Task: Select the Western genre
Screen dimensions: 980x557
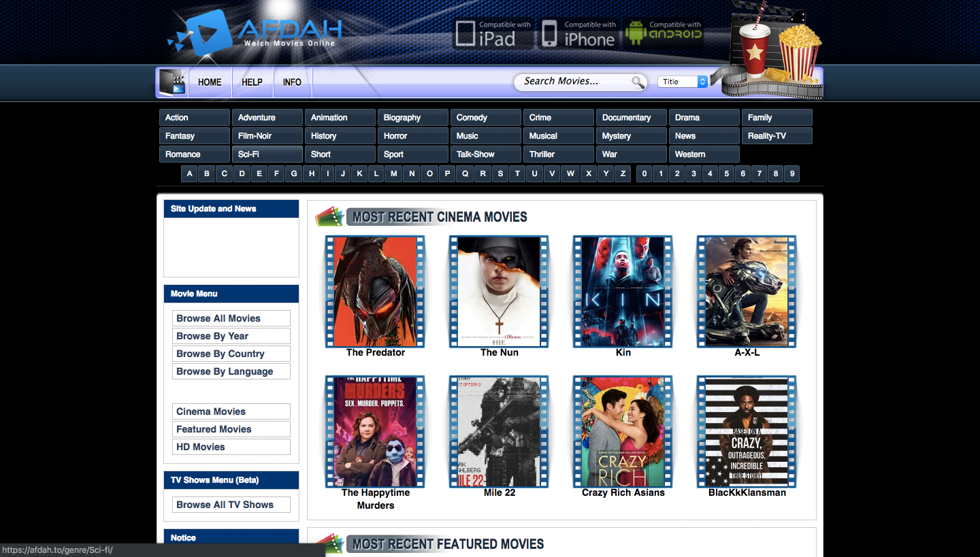Action: point(704,154)
